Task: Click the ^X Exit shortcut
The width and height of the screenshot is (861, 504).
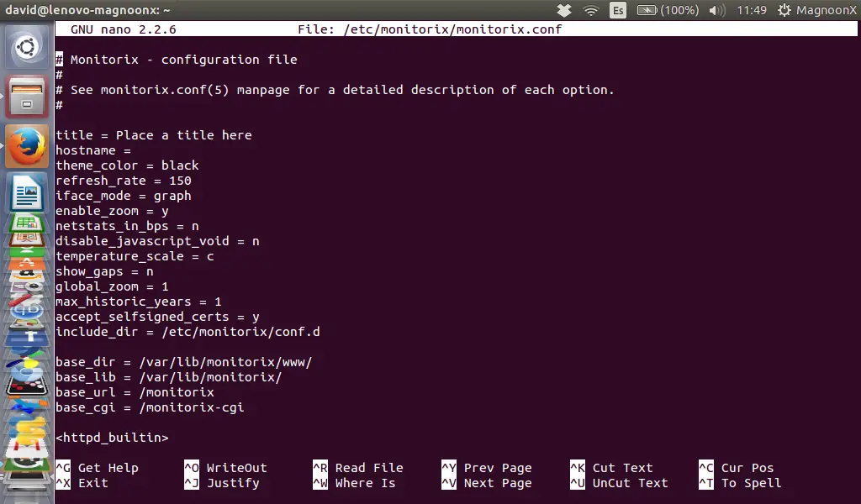Action: tap(82, 483)
